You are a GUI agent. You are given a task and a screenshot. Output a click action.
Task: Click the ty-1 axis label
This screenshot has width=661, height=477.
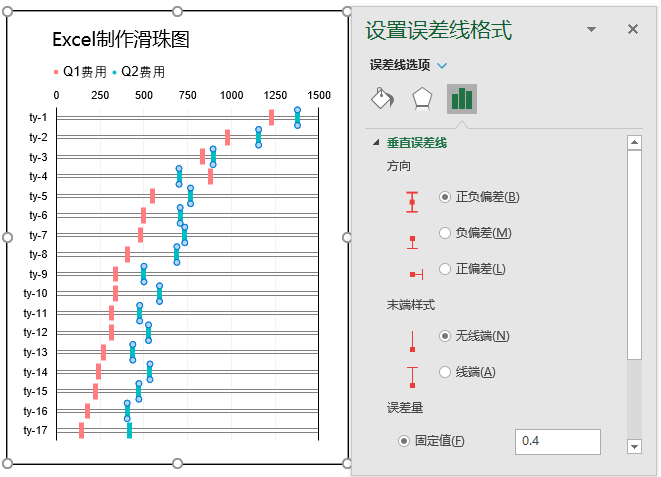tap(38, 118)
